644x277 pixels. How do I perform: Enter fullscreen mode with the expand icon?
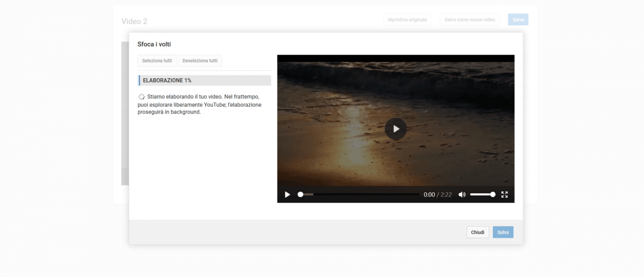coord(504,194)
